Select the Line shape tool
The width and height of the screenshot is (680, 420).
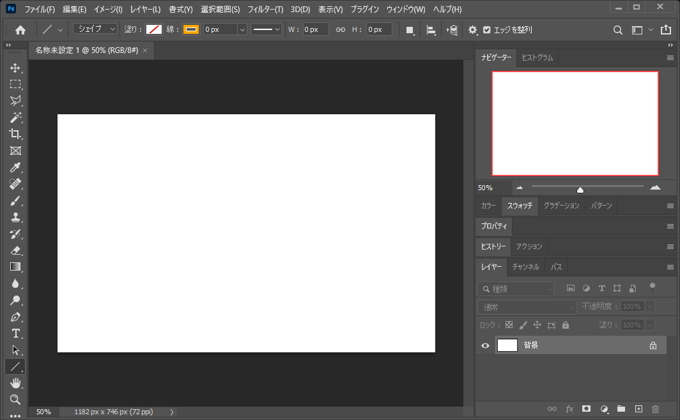tap(15, 367)
